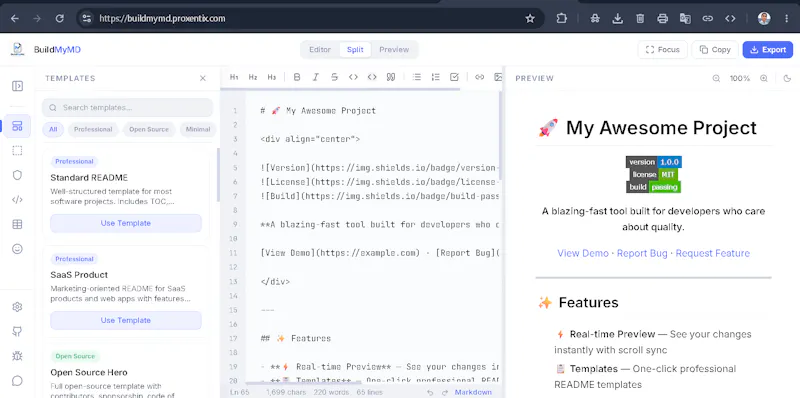This screenshot has height=398, width=800.
Task: Click the Open Source Hero template title
Action: (x=89, y=372)
